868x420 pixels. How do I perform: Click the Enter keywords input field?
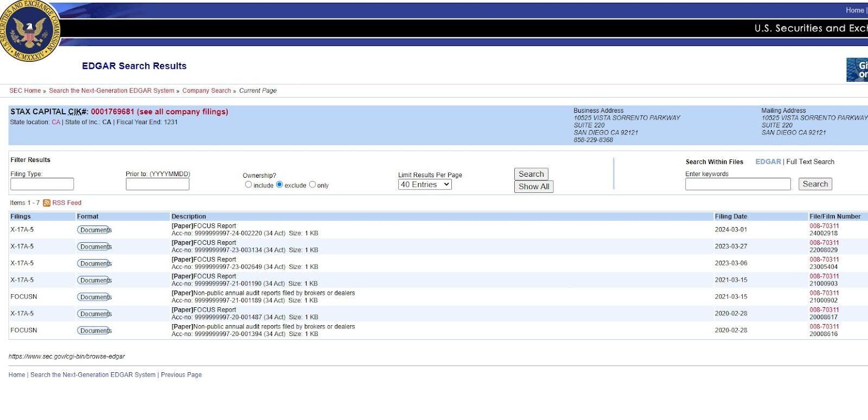(738, 184)
